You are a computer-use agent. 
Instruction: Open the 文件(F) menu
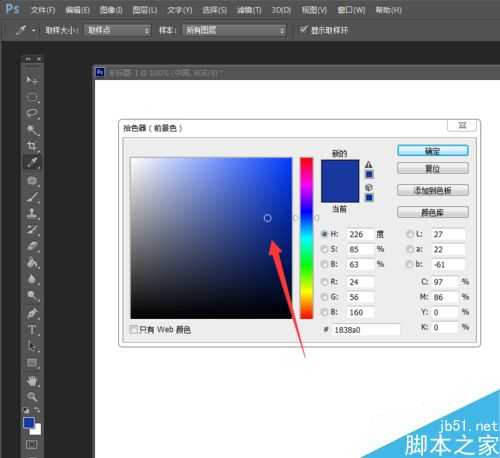(x=43, y=10)
